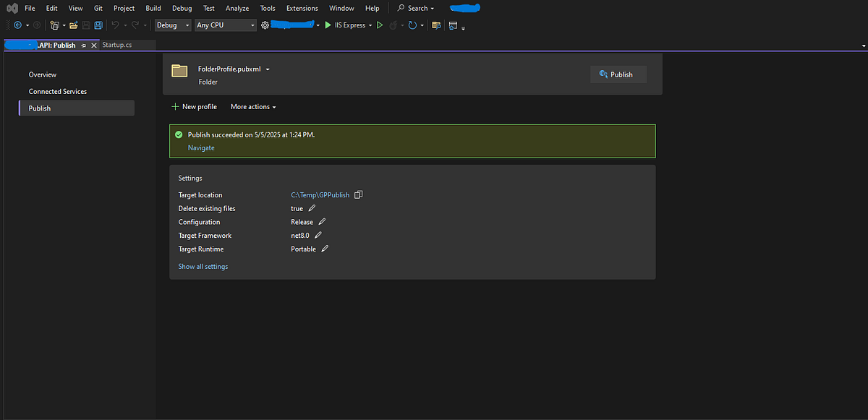The image size is (868, 420).
Task: Select Connected Services in sidebar
Action: coord(58,92)
